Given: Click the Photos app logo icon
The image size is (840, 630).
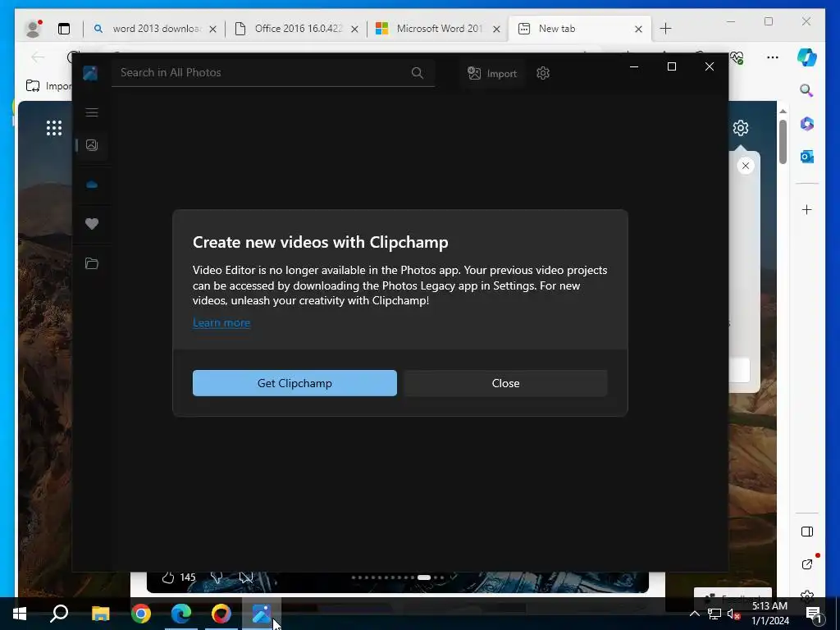Looking at the screenshot, I should (90, 73).
